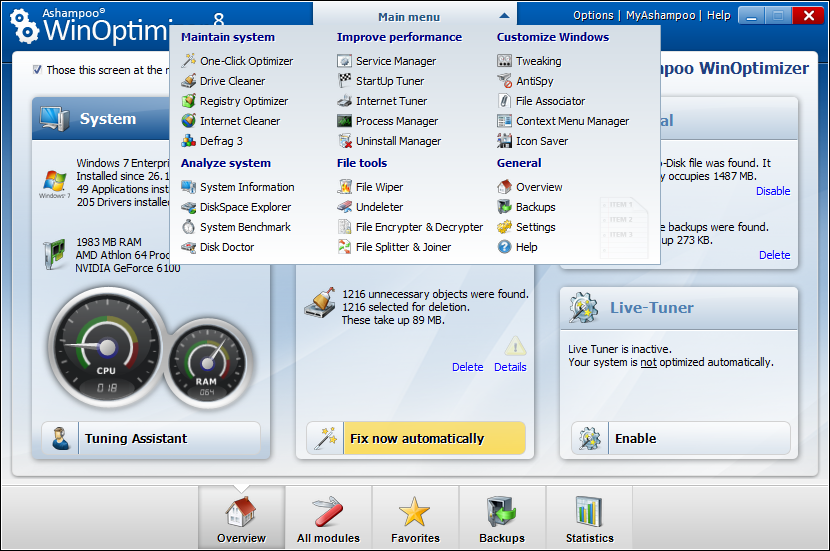Screen dimensions: 830x551
Task: Open the Favorites tab
Action: tap(415, 517)
